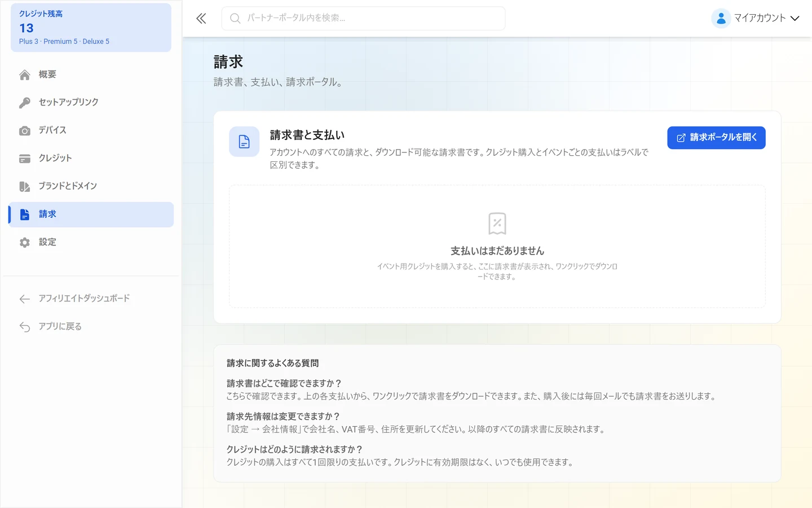Open the 概要 menu item

tap(91, 75)
